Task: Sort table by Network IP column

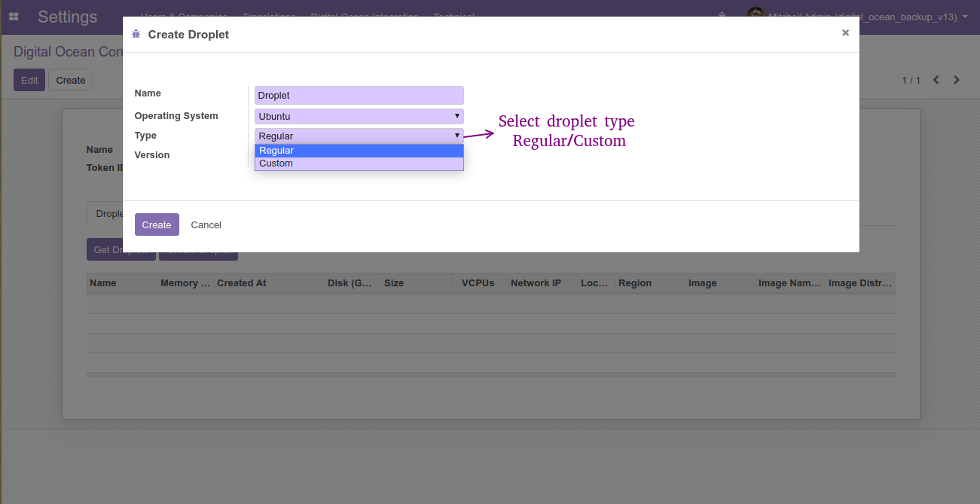Action: click(543, 283)
